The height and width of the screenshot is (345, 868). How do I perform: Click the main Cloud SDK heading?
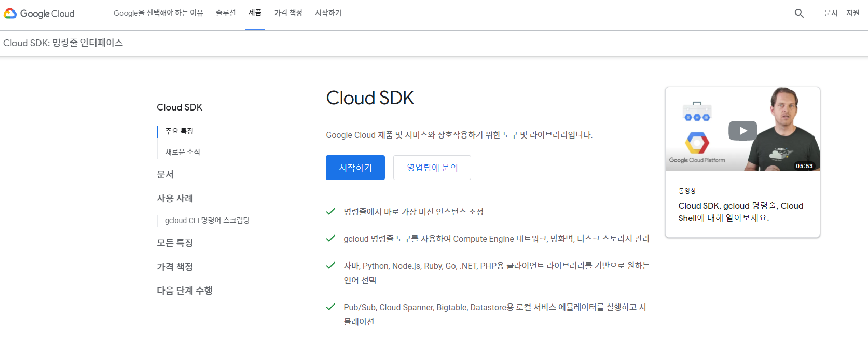[370, 98]
